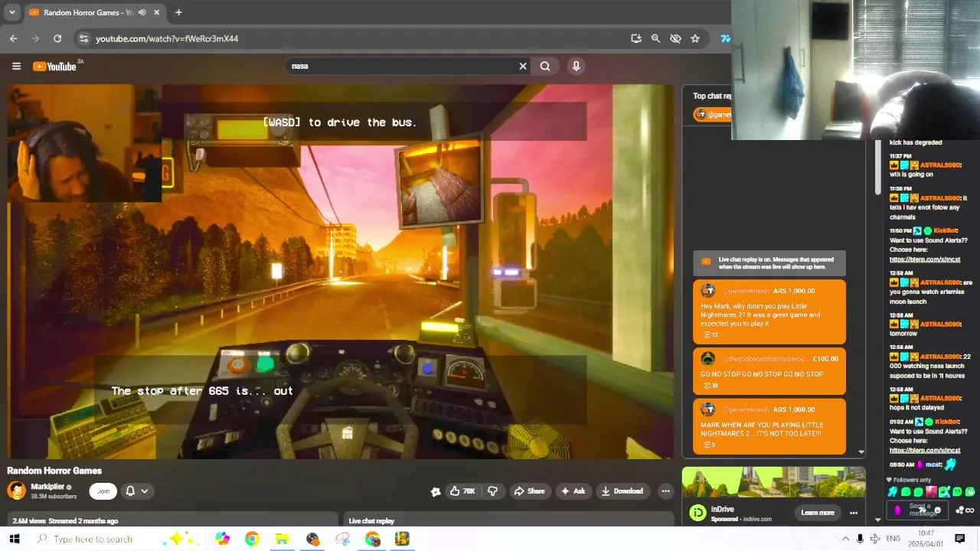Open second KickBot blerp.com link
980x551 pixels.
point(925,451)
